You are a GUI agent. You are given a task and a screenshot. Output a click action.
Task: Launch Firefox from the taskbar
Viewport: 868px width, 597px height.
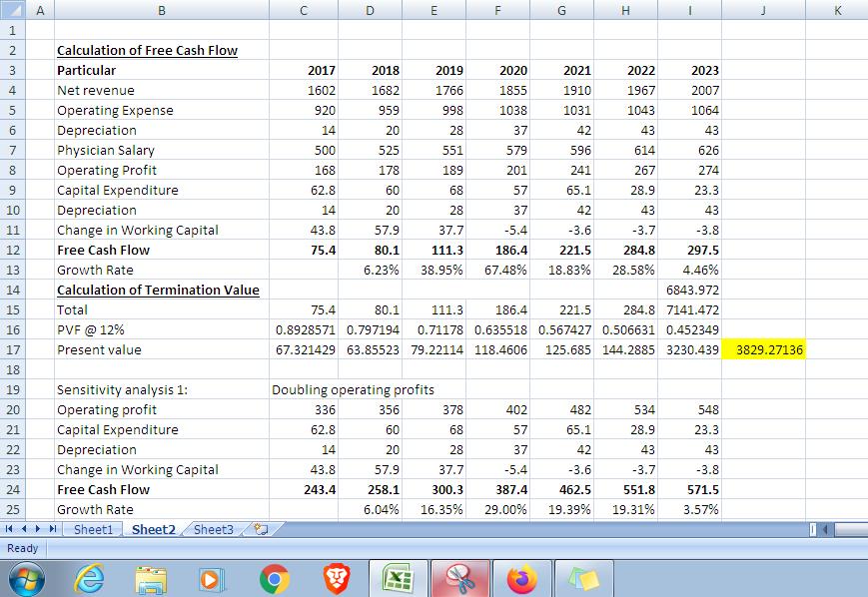point(522,579)
